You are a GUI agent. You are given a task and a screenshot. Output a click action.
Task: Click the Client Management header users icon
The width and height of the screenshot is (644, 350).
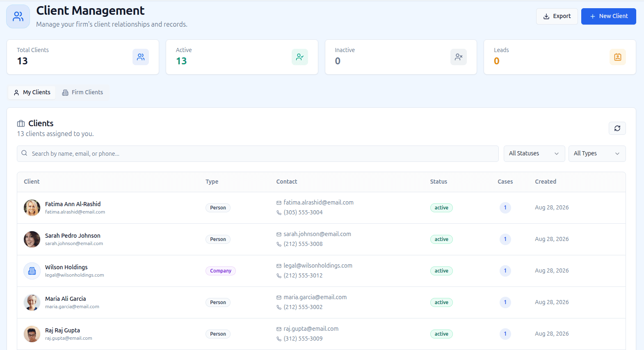pos(18,16)
